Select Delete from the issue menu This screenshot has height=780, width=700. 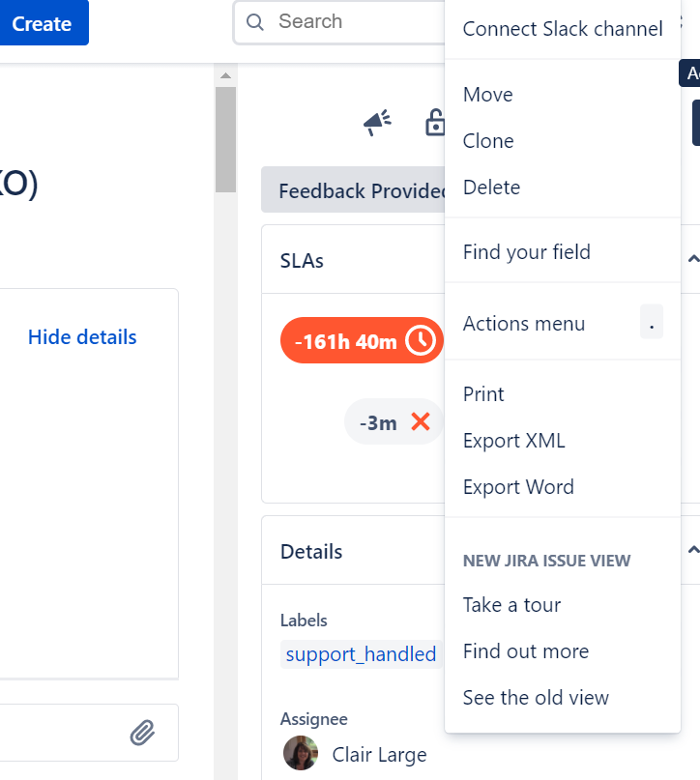pyautogui.click(x=491, y=188)
